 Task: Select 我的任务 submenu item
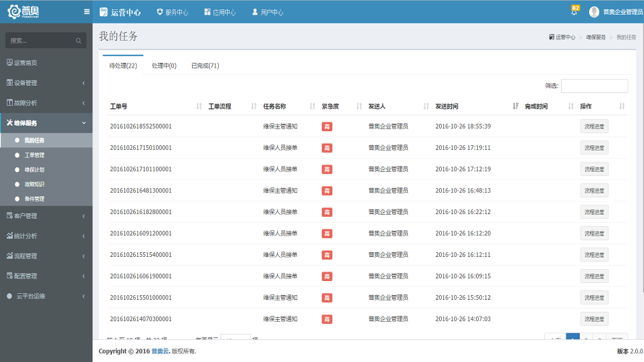[x=46, y=141]
